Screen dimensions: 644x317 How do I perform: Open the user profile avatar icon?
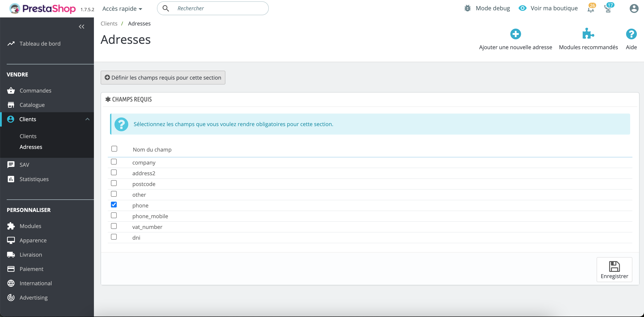(633, 8)
